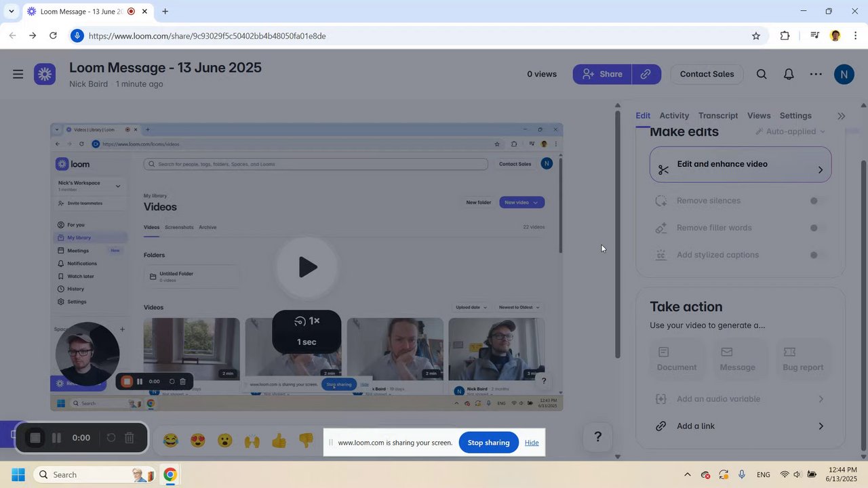The height and width of the screenshot is (488, 868).
Task: Reload the page
Action: point(53,36)
